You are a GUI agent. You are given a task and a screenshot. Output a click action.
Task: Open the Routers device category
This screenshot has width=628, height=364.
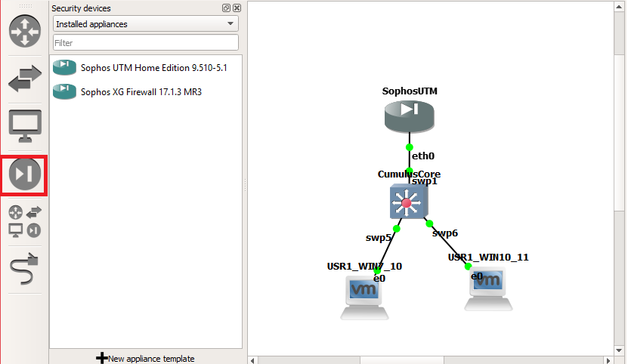click(x=24, y=32)
